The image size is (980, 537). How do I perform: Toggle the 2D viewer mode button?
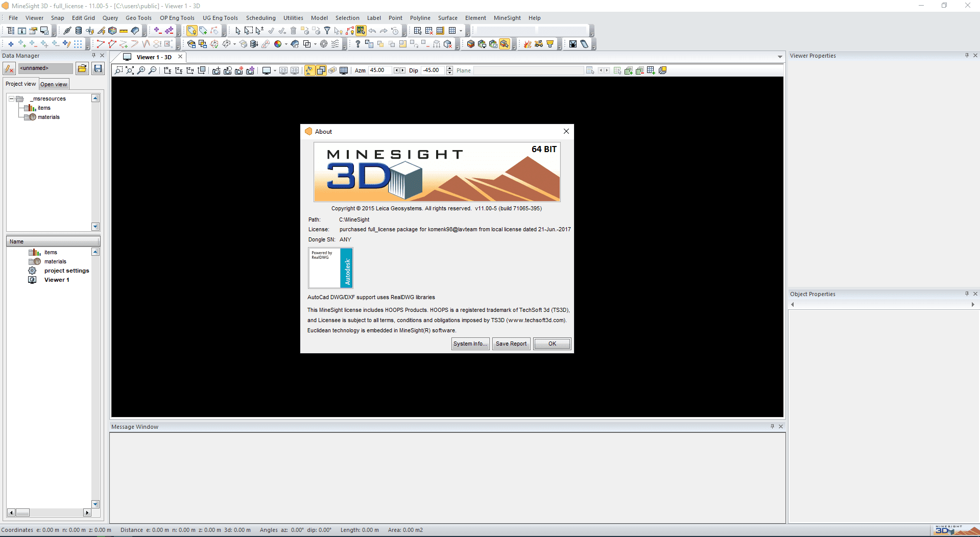[283, 70]
